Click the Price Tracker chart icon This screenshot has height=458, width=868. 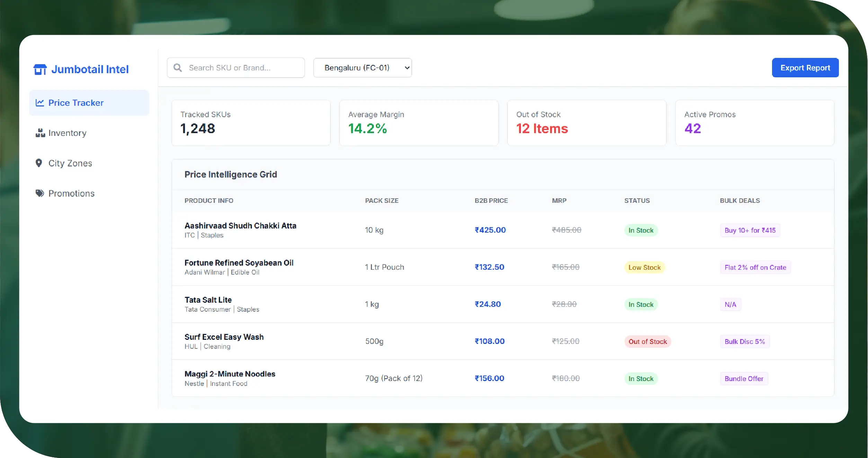click(x=40, y=103)
